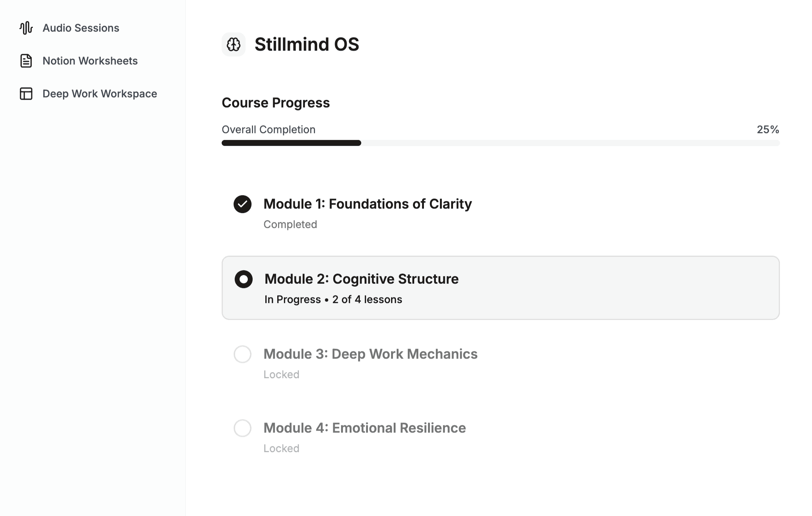The image size is (812, 516).
Task: Click the brain icon beside Stillmind OS
Action: [x=233, y=44]
